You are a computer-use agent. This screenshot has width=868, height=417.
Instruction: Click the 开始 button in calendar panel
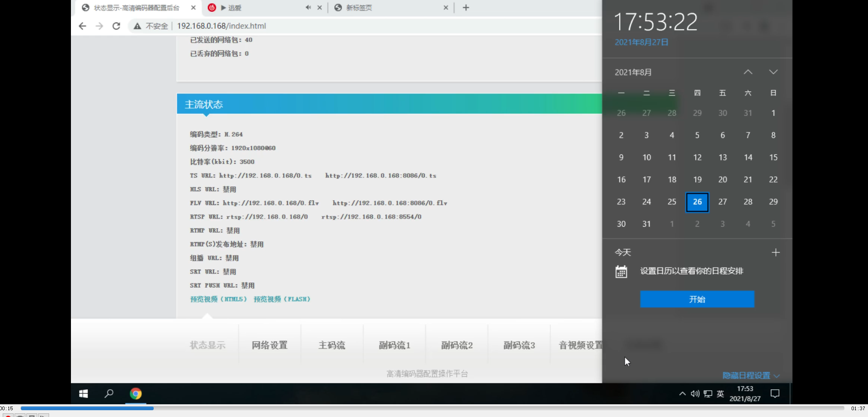[x=697, y=299]
